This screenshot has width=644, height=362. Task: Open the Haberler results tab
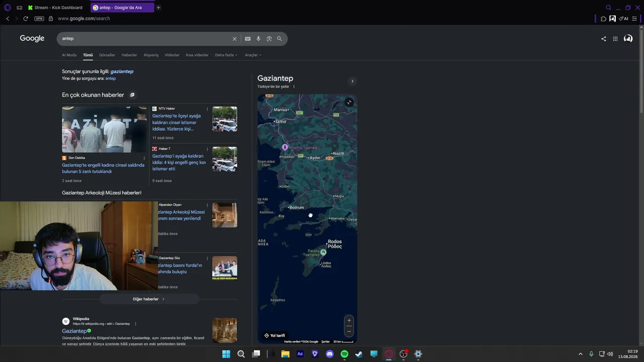click(129, 55)
